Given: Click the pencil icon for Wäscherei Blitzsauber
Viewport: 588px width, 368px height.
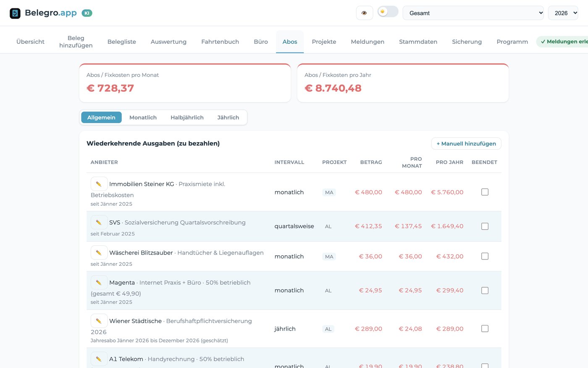Looking at the screenshot, I should [99, 252].
